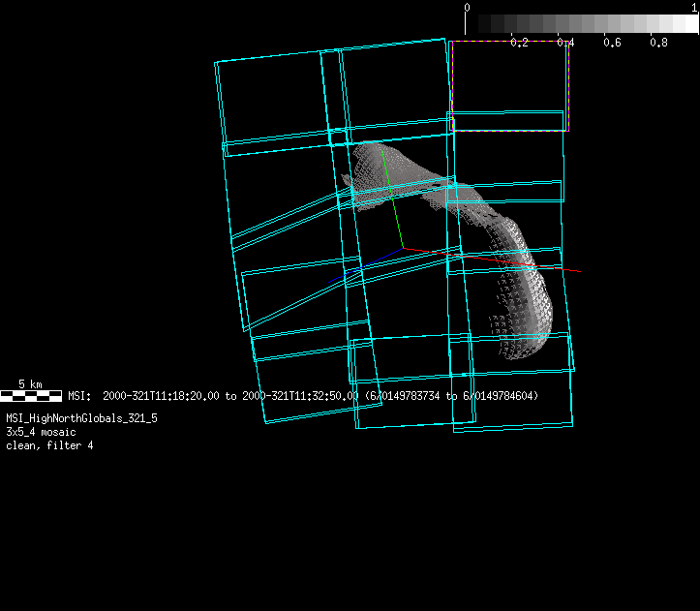
Task: Click the clean, filter 4 text
Action: (x=49, y=445)
